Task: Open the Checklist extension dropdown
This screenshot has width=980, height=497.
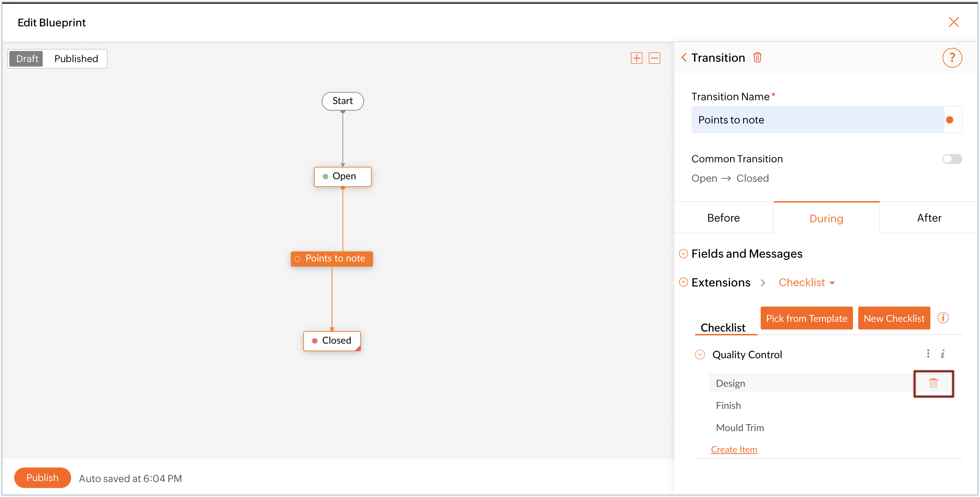Action: tap(806, 283)
